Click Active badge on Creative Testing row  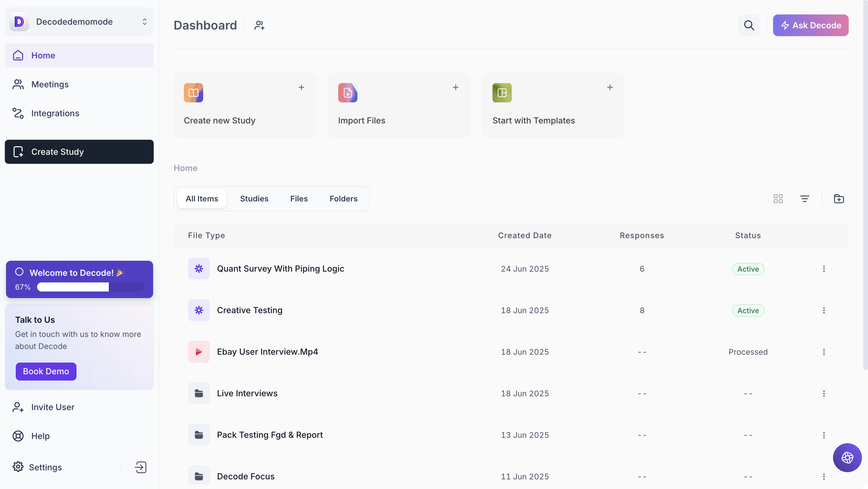[748, 310]
